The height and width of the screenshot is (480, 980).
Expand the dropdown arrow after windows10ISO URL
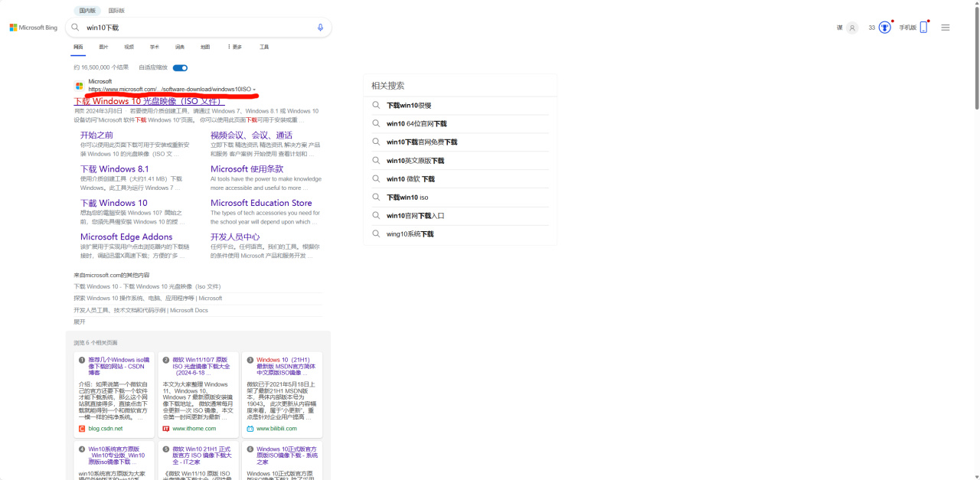[x=254, y=90]
